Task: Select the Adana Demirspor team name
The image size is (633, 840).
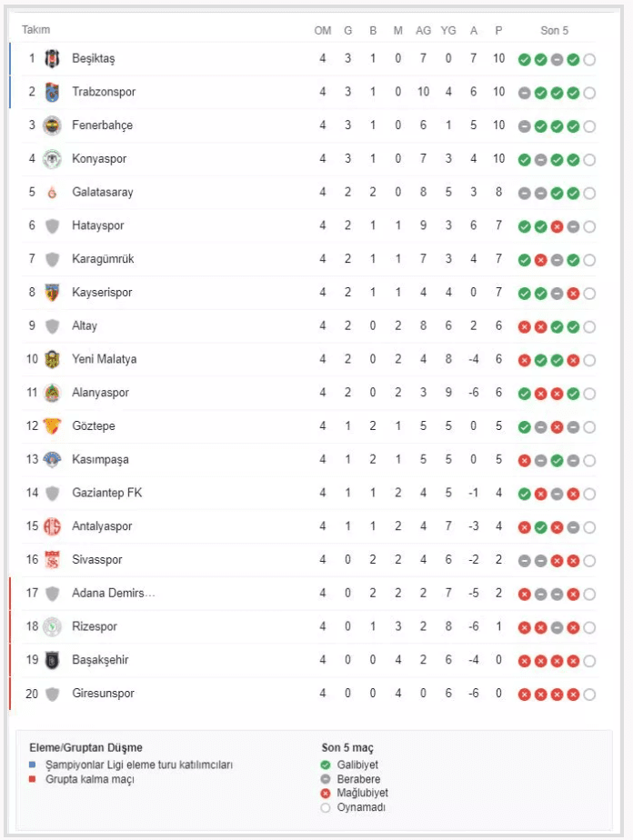Action: click(x=113, y=594)
